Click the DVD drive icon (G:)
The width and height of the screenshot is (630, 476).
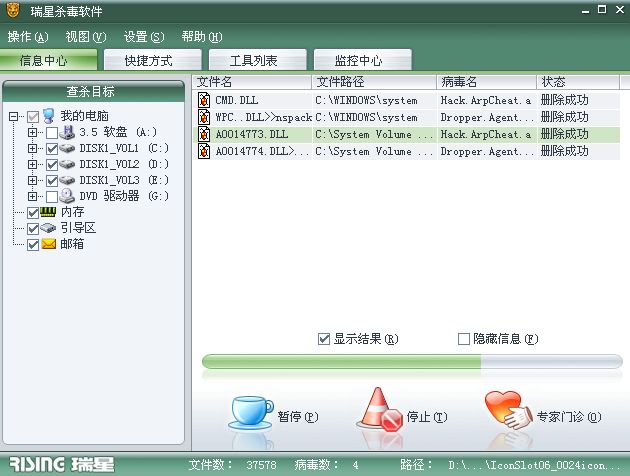pos(68,196)
